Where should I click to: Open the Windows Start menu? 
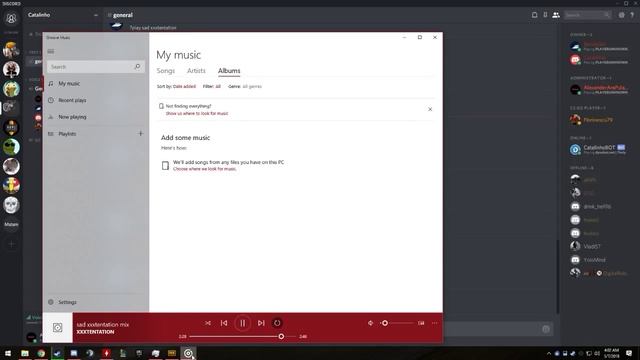click(x=8, y=353)
